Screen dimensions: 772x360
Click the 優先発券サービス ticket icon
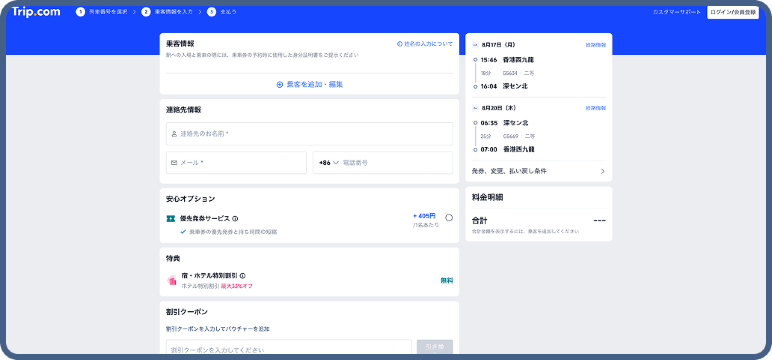170,219
